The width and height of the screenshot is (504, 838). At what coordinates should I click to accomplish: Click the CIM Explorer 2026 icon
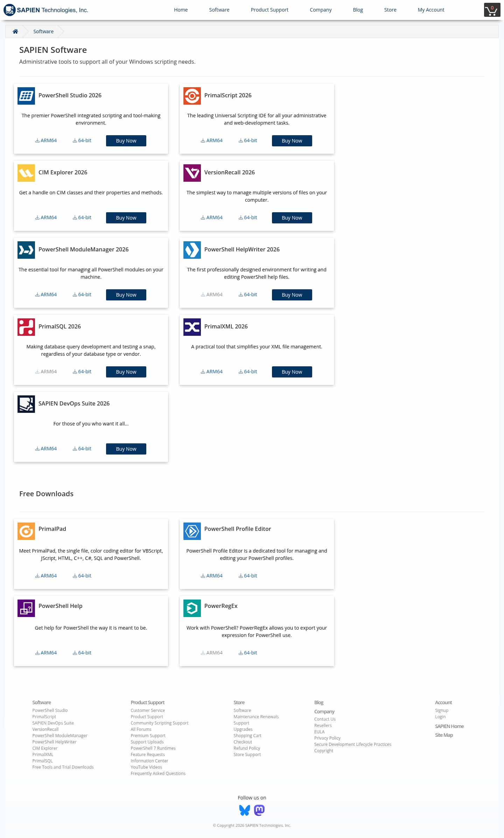(26, 173)
